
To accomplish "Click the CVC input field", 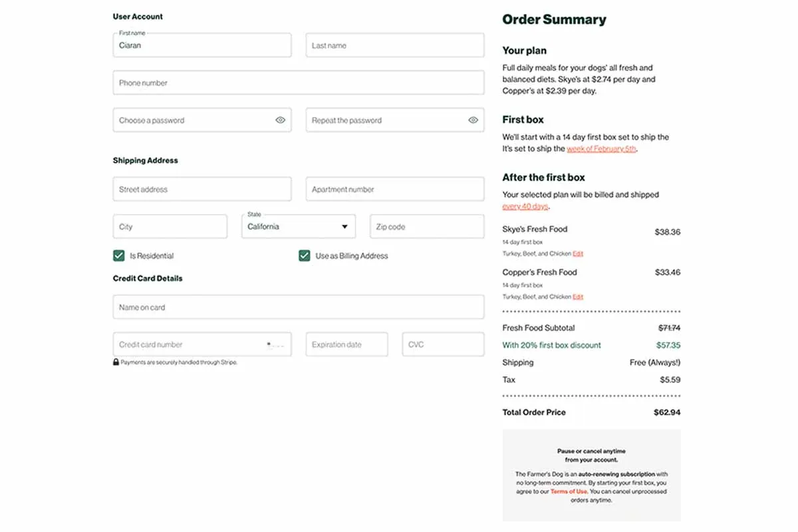I will 442,344.
